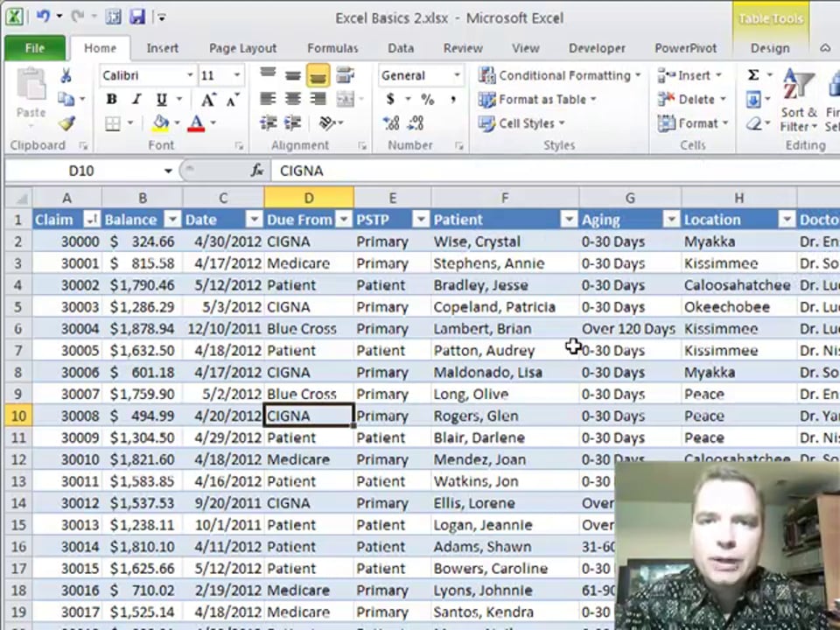
Task: Toggle Underline formatting
Action: pos(161,99)
